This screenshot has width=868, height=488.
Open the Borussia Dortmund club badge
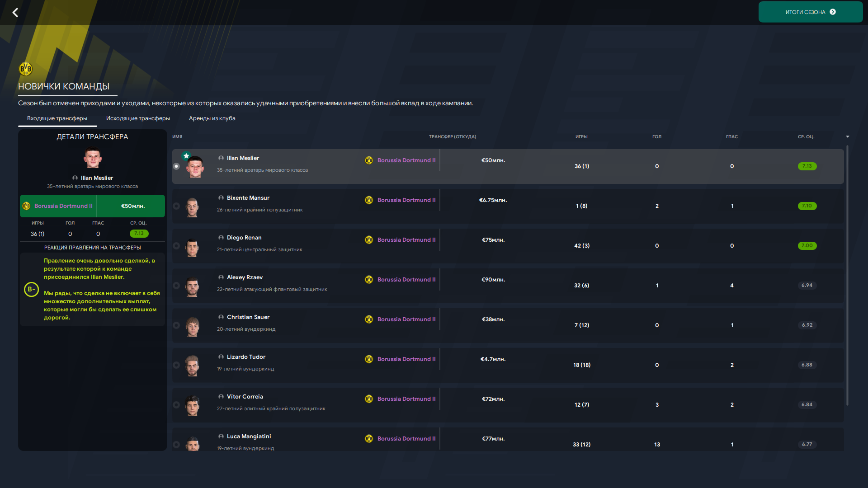pyautogui.click(x=26, y=69)
